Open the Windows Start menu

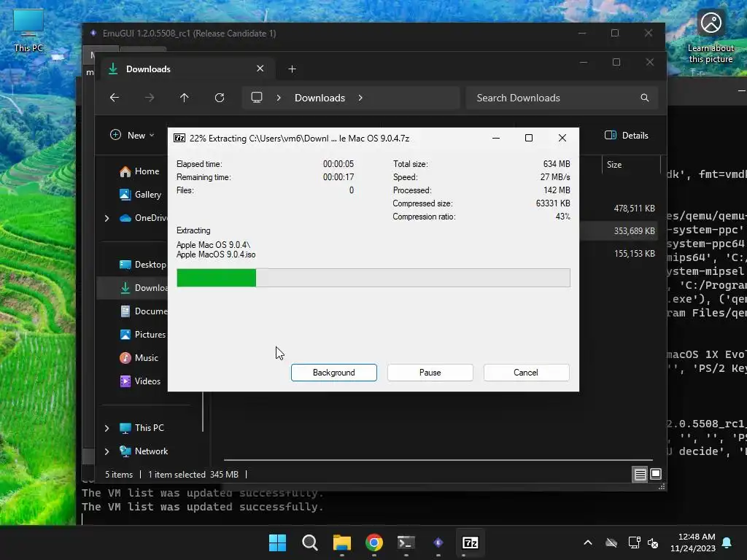click(x=277, y=542)
